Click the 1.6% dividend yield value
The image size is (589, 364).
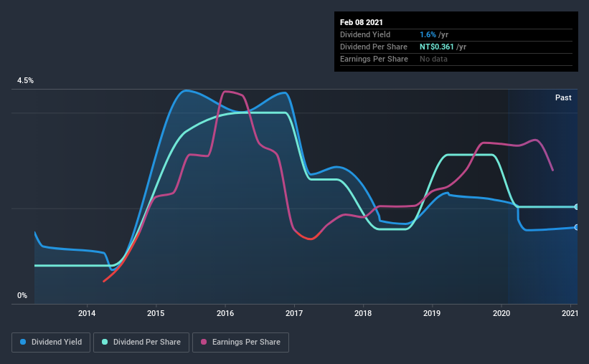pos(428,34)
